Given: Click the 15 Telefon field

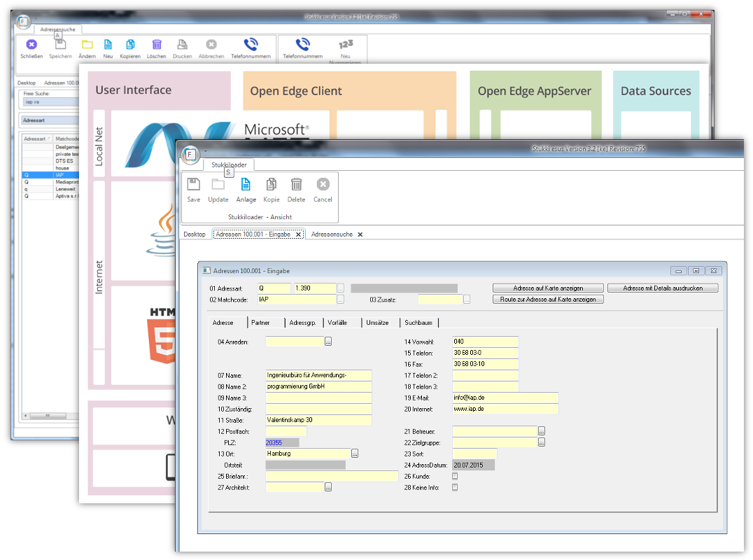Looking at the screenshot, I should pyautogui.click(x=485, y=353).
